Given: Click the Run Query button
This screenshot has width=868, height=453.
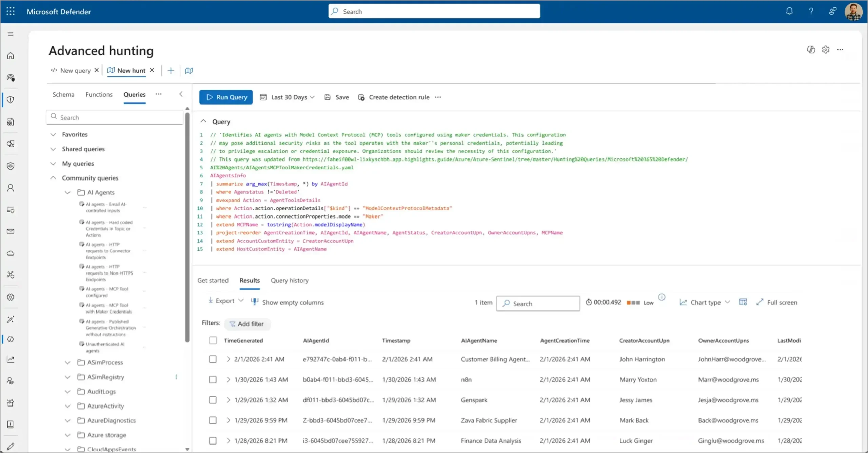Looking at the screenshot, I should pyautogui.click(x=226, y=97).
